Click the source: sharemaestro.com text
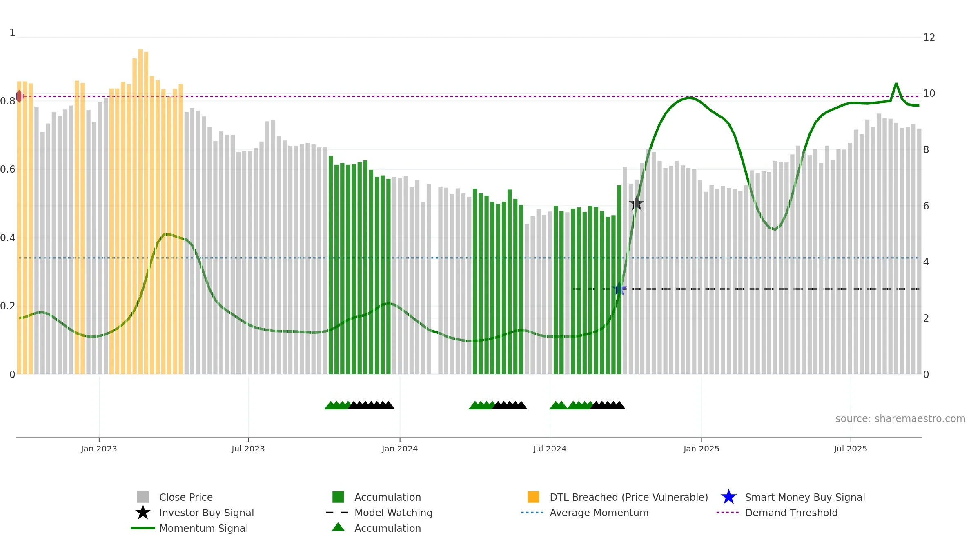The height and width of the screenshot is (551, 980). click(x=900, y=419)
